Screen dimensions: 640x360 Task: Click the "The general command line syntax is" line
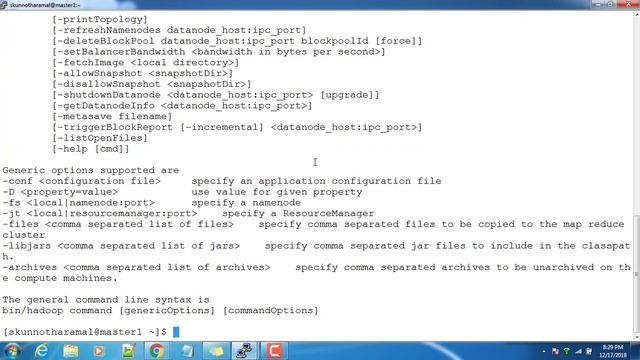click(x=106, y=300)
